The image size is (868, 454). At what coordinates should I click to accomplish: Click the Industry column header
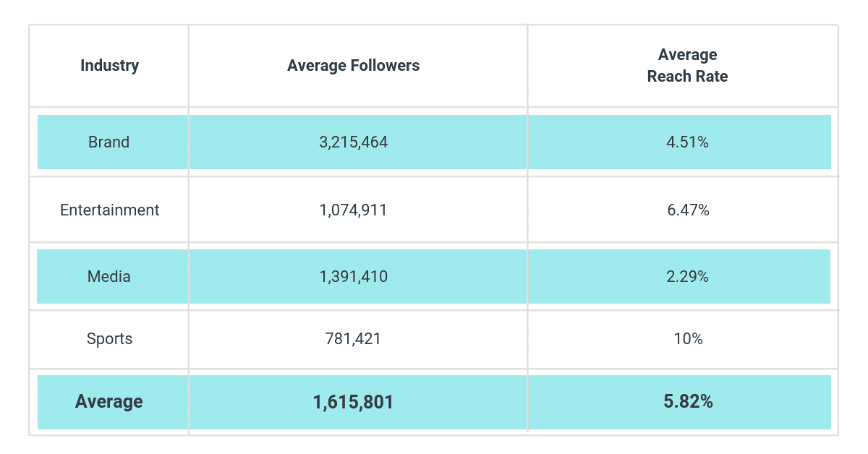click(x=109, y=66)
